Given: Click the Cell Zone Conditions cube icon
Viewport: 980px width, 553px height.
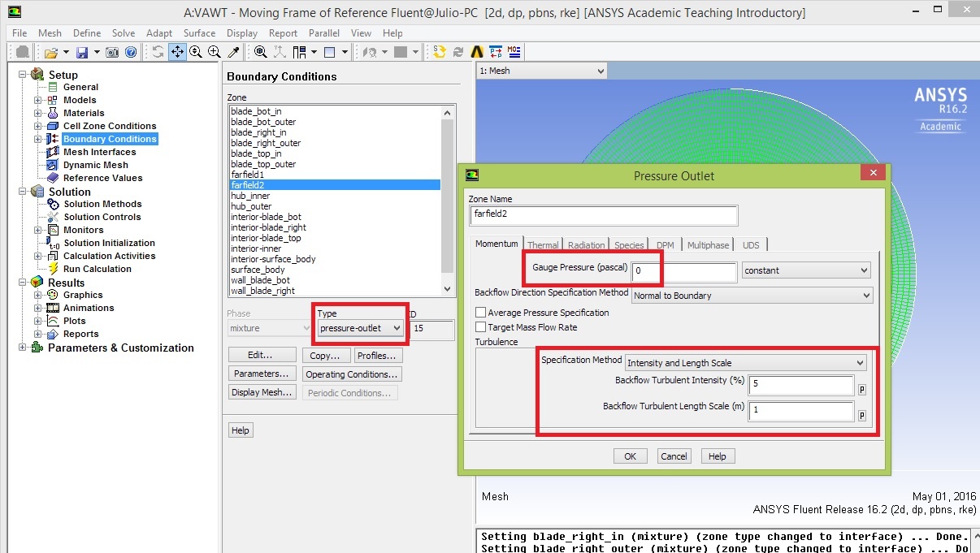Looking at the screenshot, I should point(54,126).
